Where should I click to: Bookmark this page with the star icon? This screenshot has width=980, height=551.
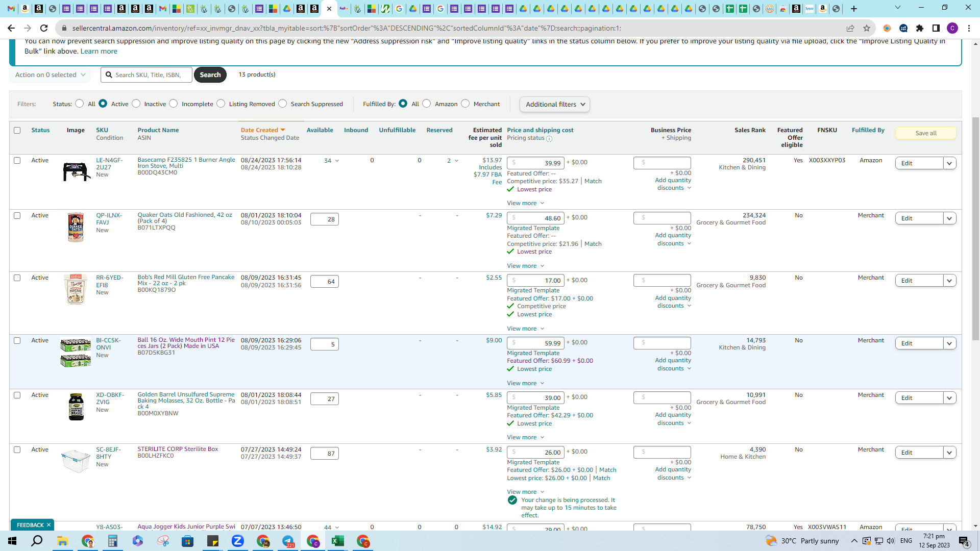(867, 28)
